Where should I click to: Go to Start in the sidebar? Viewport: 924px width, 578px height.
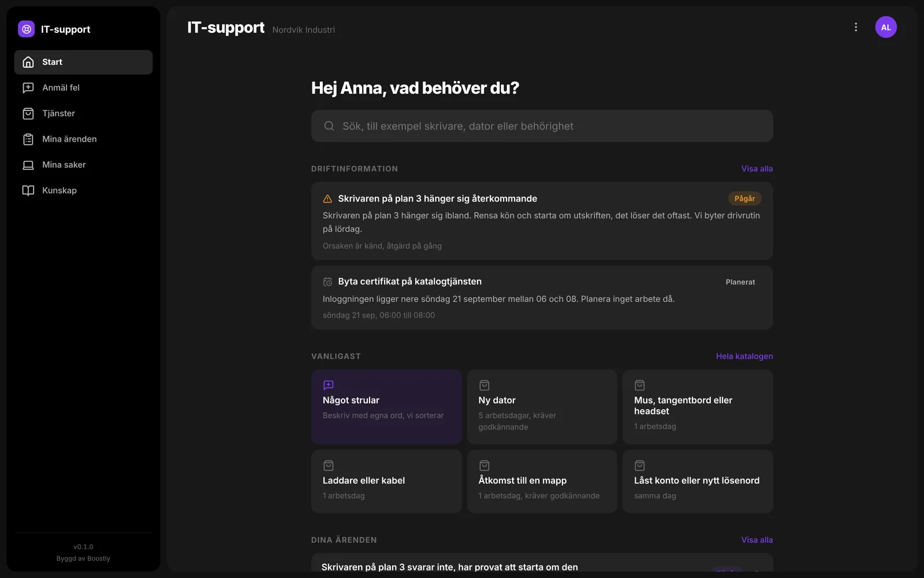coord(83,62)
